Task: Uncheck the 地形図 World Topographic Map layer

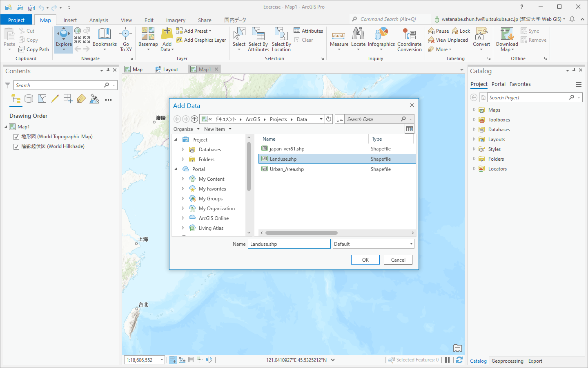Action: pyautogui.click(x=16, y=137)
